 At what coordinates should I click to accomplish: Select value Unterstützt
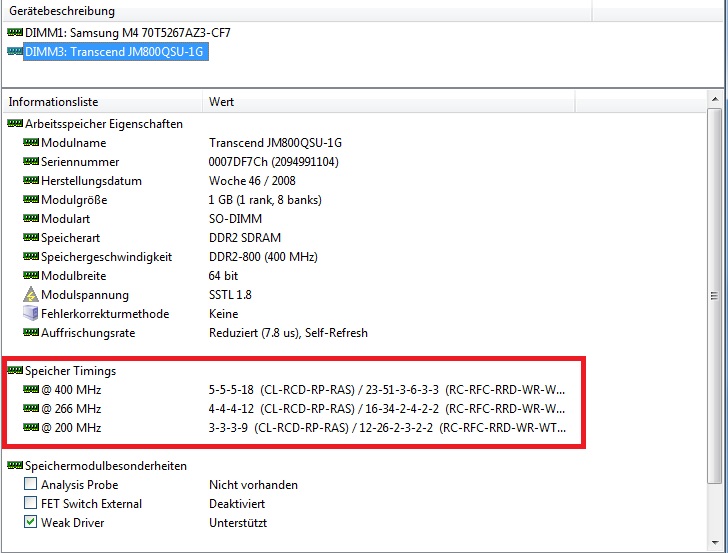click(x=238, y=523)
